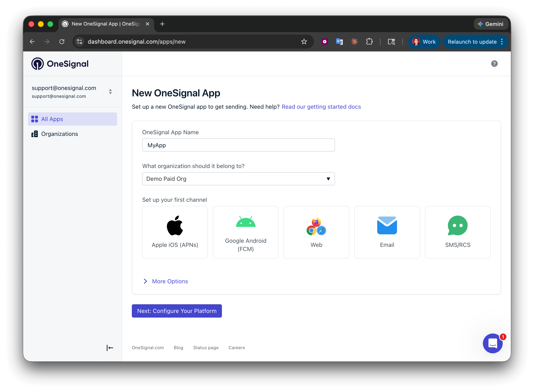Image resolution: width=534 pixels, height=392 pixels.
Task: Open the help question mark icon
Action: tap(494, 63)
